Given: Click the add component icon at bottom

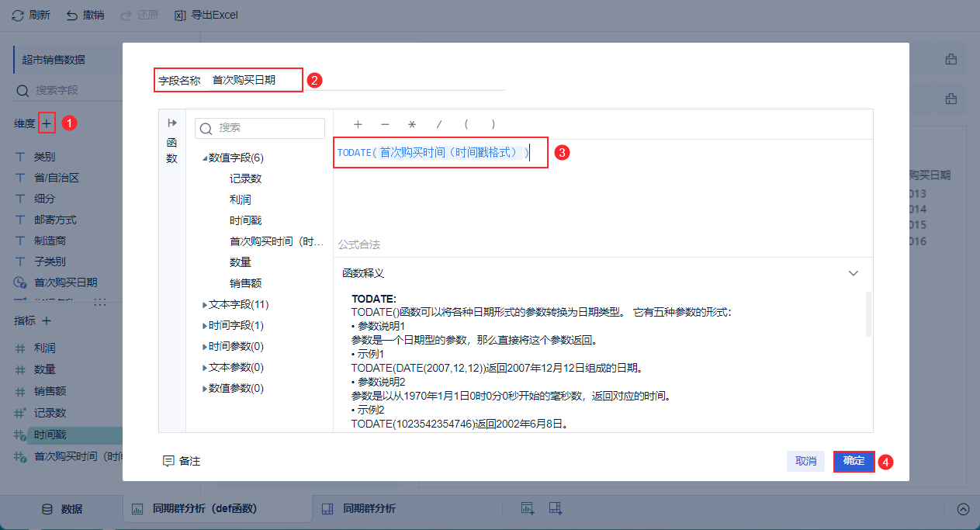Looking at the screenshot, I should point(528,509).
